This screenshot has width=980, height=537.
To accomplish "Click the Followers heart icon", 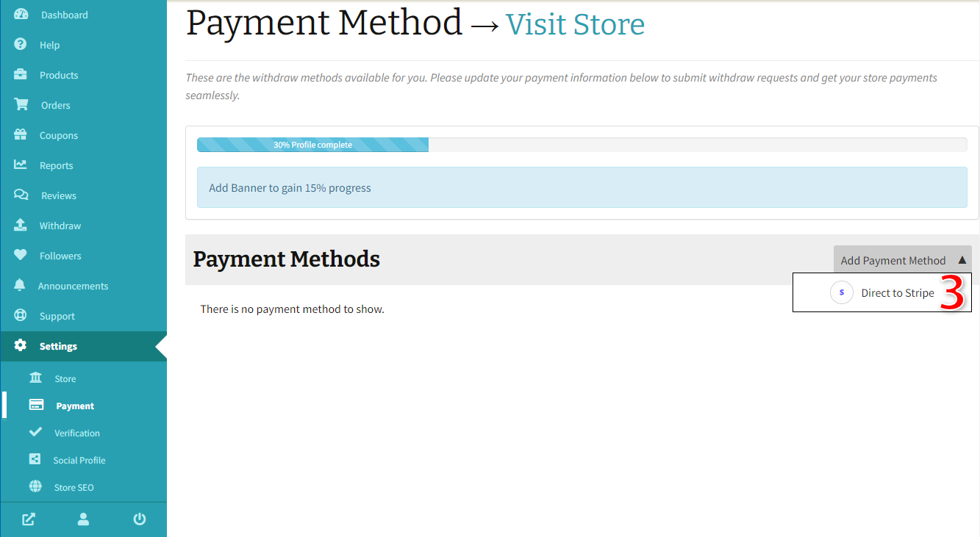I will [x=21, y=256].
